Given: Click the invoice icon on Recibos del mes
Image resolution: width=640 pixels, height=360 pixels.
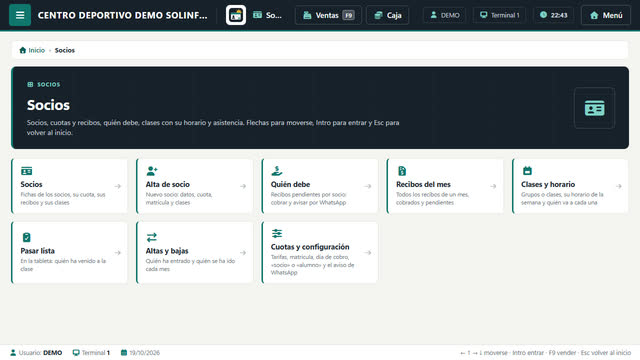Looking at the screenshot, I should pos(402,171).
